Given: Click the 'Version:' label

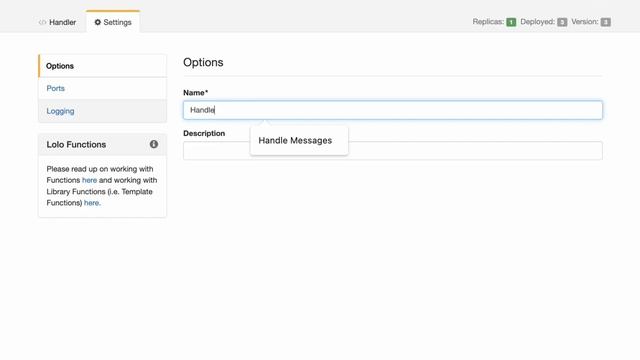Looking at the screenshot, I should (x=584, y=22).
